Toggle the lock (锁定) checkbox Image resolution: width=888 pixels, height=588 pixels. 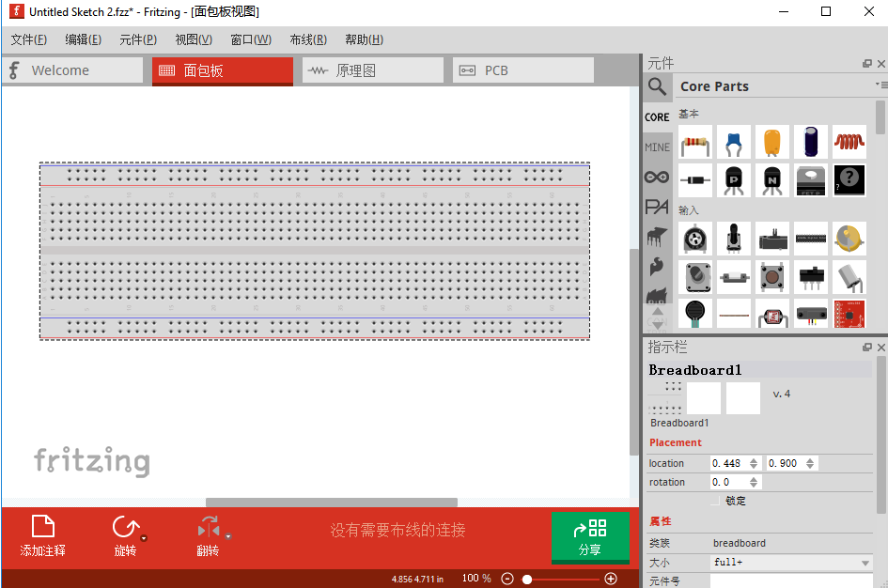[715, 501]
